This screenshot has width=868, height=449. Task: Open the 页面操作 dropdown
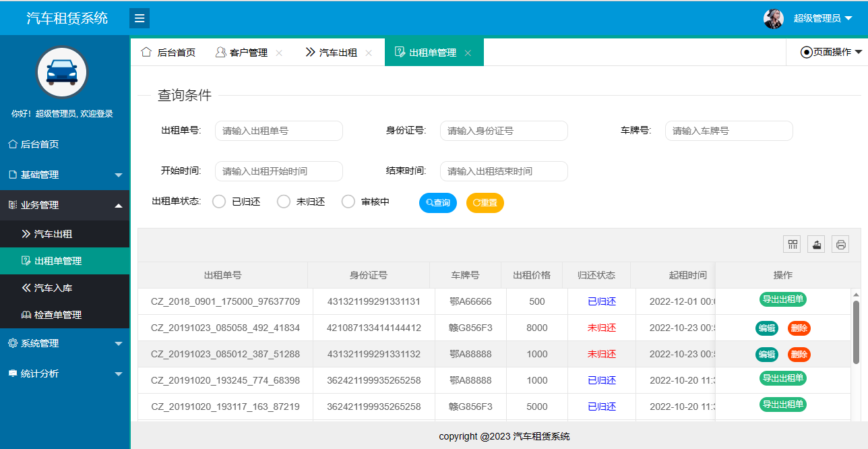(830, 52)
